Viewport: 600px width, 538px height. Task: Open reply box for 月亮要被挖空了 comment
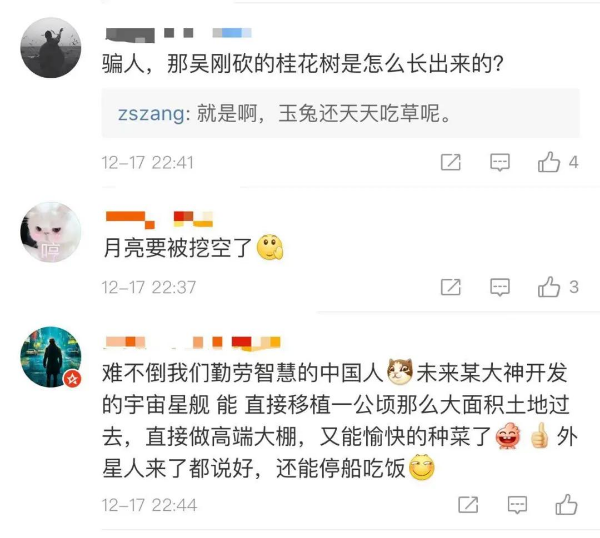500,287
